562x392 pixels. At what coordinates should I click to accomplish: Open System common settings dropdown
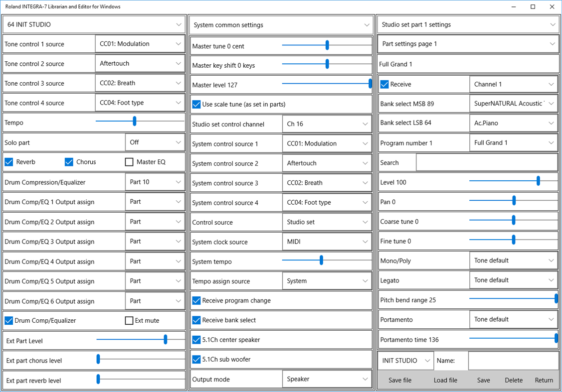pyautogui.click(x=281, y=25)
